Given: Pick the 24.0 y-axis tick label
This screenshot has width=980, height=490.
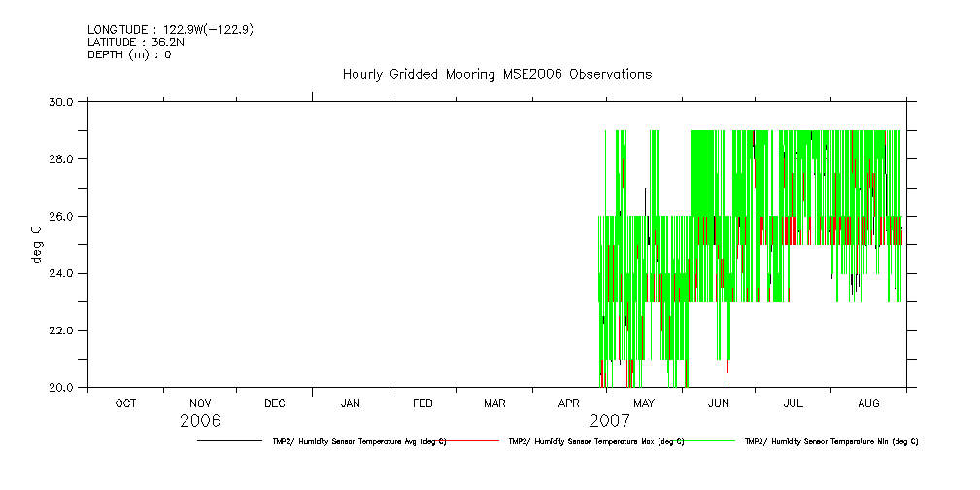Looking at the screenshot, I should (62, 273).
